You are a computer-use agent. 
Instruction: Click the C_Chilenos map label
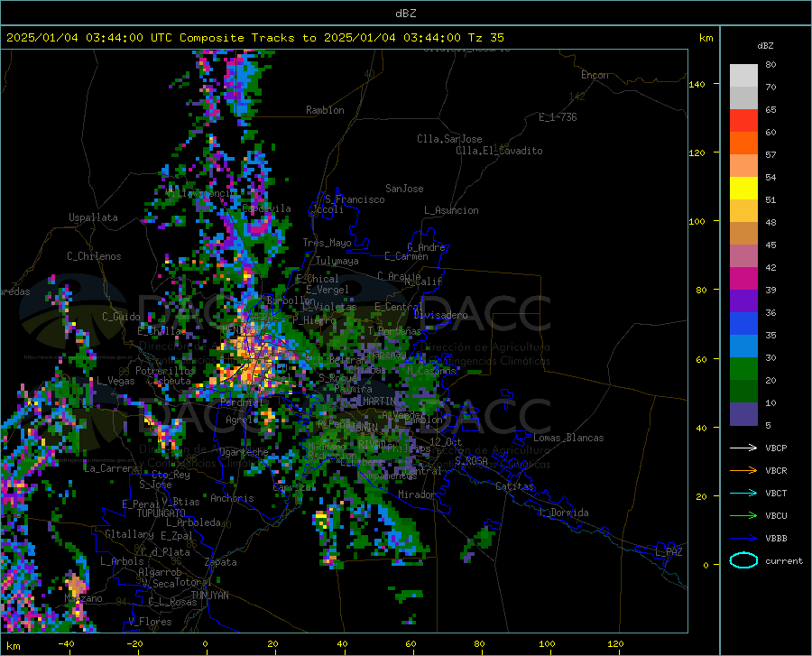pos(94,256)
